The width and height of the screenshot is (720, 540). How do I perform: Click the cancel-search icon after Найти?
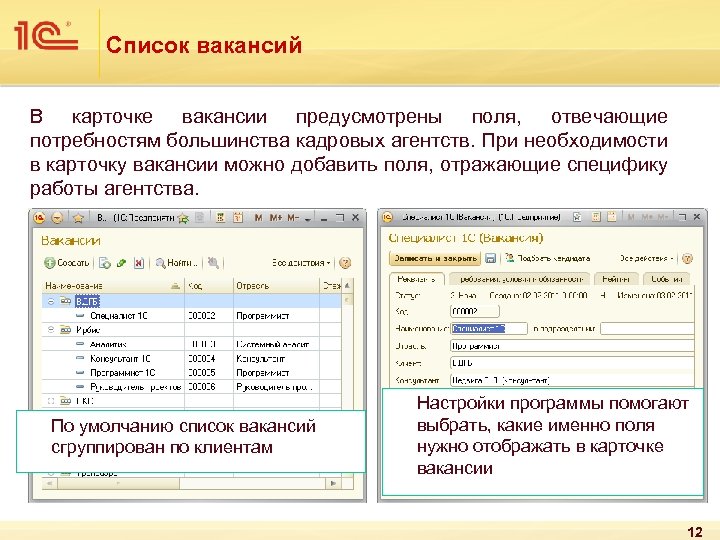(x=213, y=263)
